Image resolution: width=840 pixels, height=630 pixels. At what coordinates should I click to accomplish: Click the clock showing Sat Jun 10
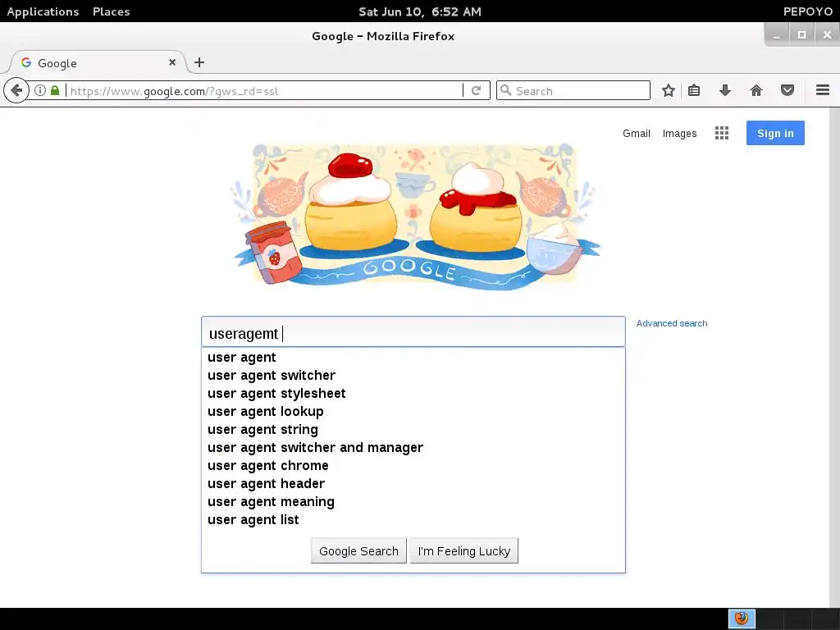(419, 11)
